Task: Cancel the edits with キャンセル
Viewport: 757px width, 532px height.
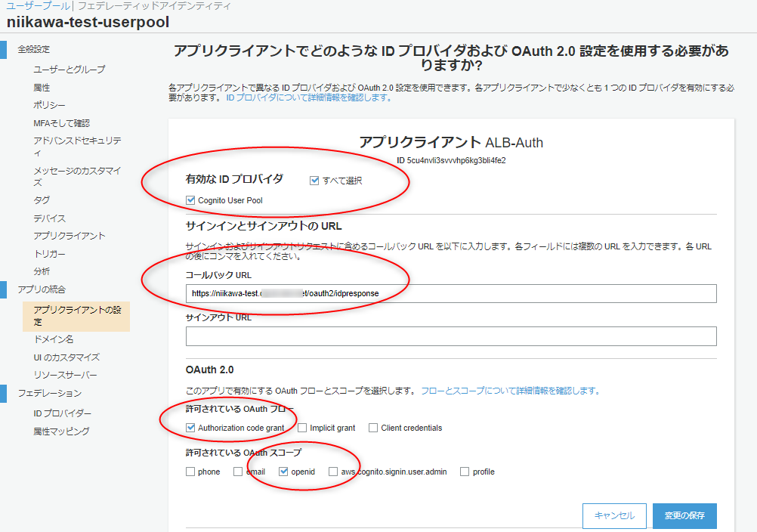Action: (614, 515)
